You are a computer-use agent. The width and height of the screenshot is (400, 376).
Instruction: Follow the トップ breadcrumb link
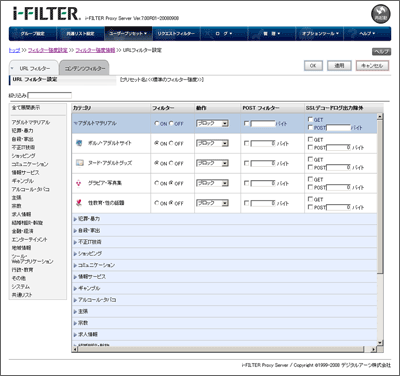[x=14, y=50]
